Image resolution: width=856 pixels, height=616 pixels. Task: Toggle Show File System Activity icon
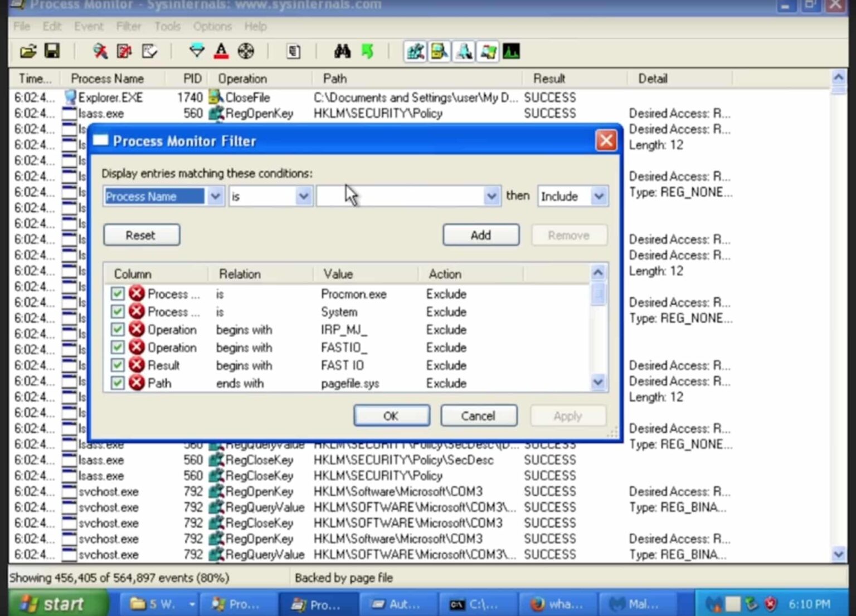(x=439, y=51)
